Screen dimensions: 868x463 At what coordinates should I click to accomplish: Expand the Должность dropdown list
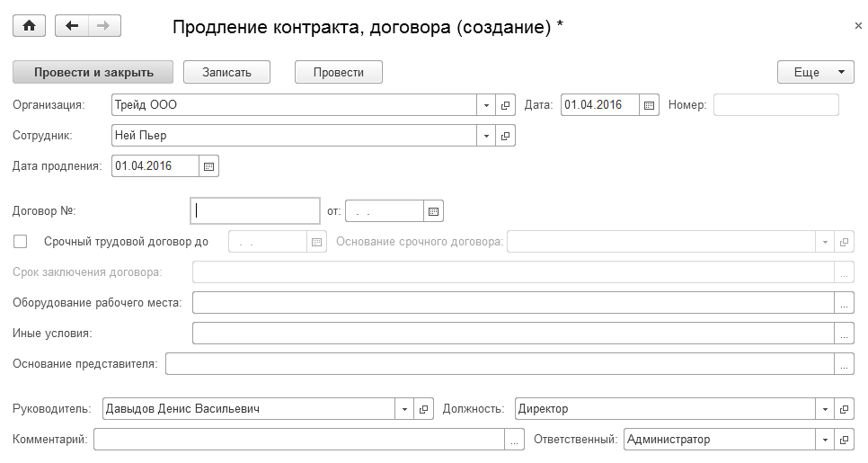[x=825, y=409]
